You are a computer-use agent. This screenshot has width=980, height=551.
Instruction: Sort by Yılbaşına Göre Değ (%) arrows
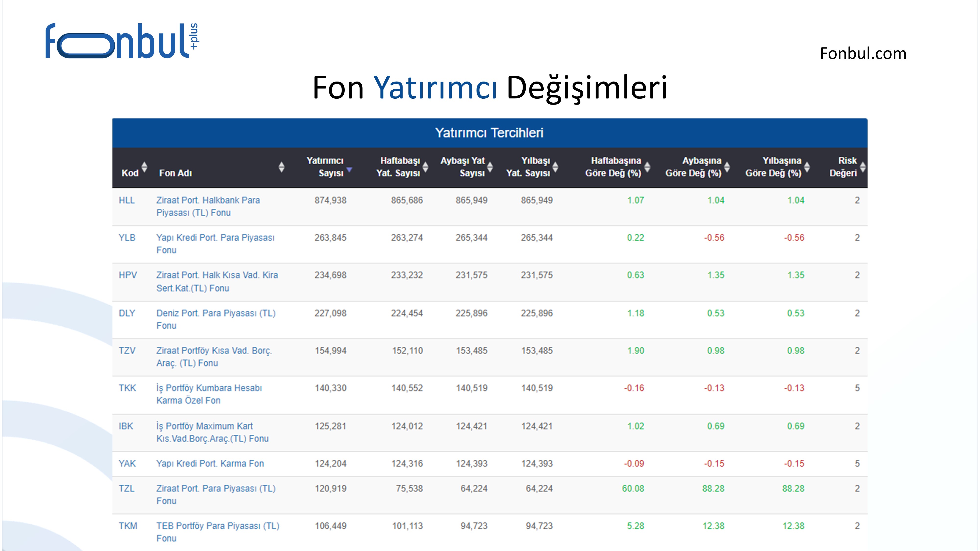[807, 167]
